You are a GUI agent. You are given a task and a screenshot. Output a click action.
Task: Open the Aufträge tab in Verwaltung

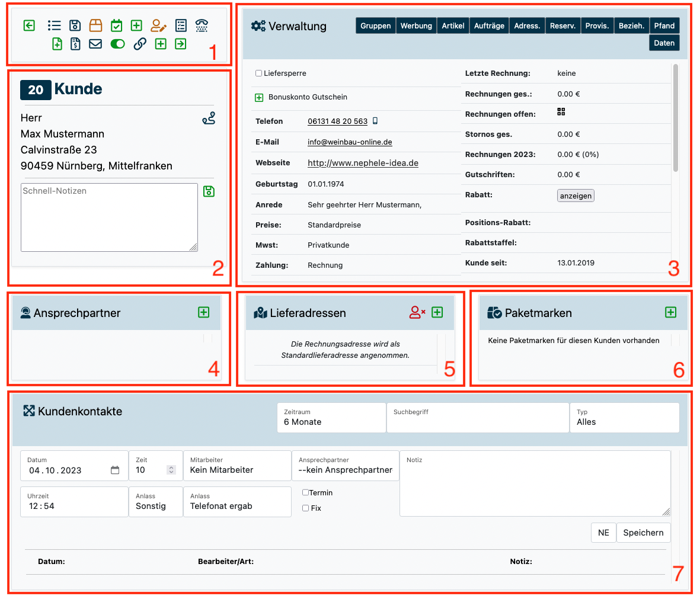click(x=489, y=25)
